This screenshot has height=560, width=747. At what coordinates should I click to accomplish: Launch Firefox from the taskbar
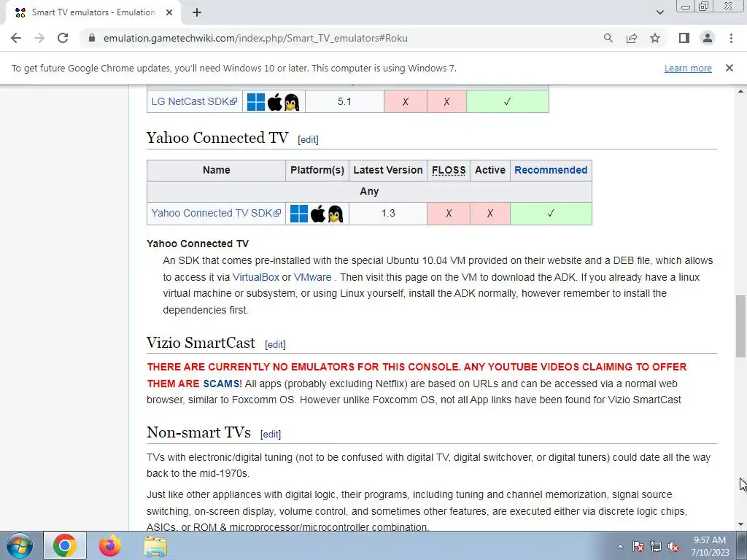click(110, 545)
